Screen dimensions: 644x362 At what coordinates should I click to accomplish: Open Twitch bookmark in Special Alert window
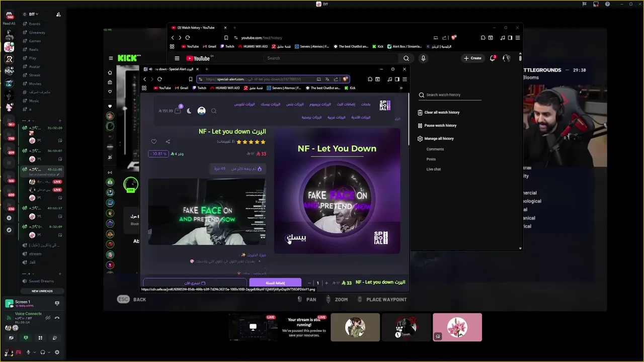199,88
